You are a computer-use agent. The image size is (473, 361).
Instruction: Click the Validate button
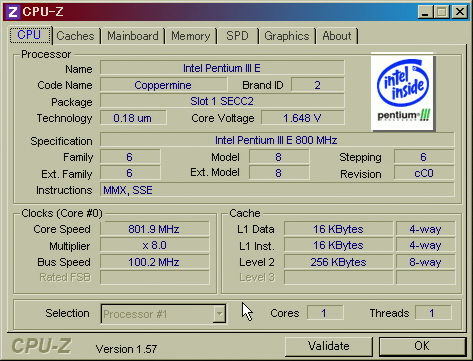tap(329, 346)
